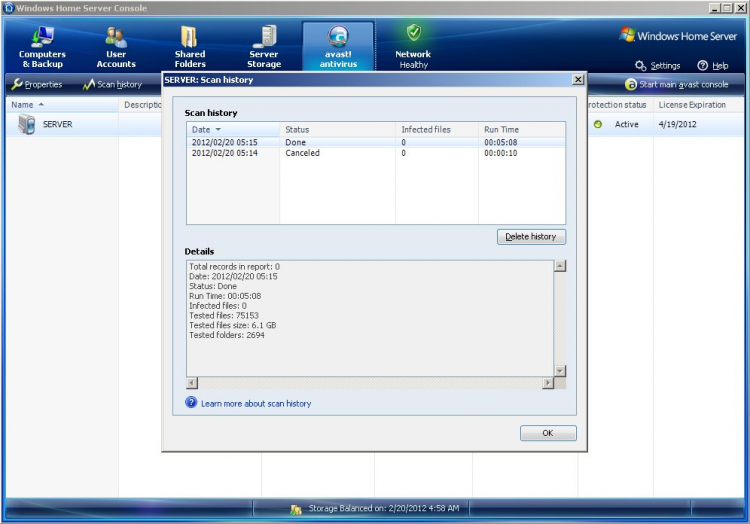Viewport: 750px width, 524px height.
Task: Click the Delete history button
Action: [531, 237]
